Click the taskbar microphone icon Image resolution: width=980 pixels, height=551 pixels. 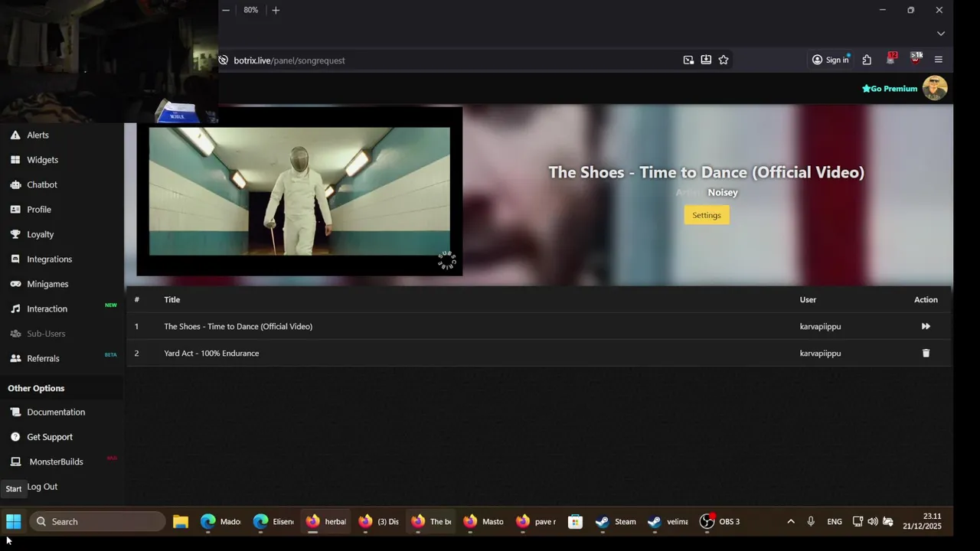point(811,522)
